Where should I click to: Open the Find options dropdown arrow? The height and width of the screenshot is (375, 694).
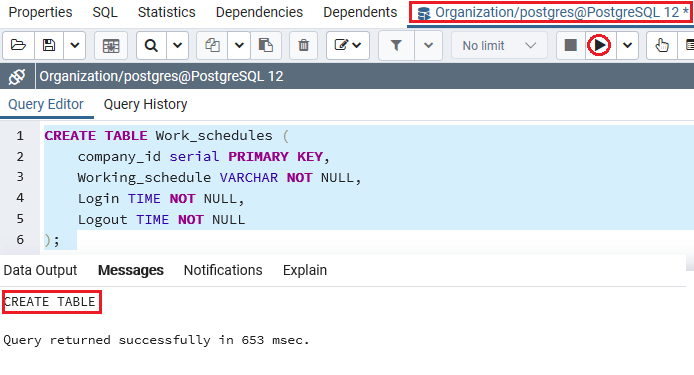(x=177, y=45)
